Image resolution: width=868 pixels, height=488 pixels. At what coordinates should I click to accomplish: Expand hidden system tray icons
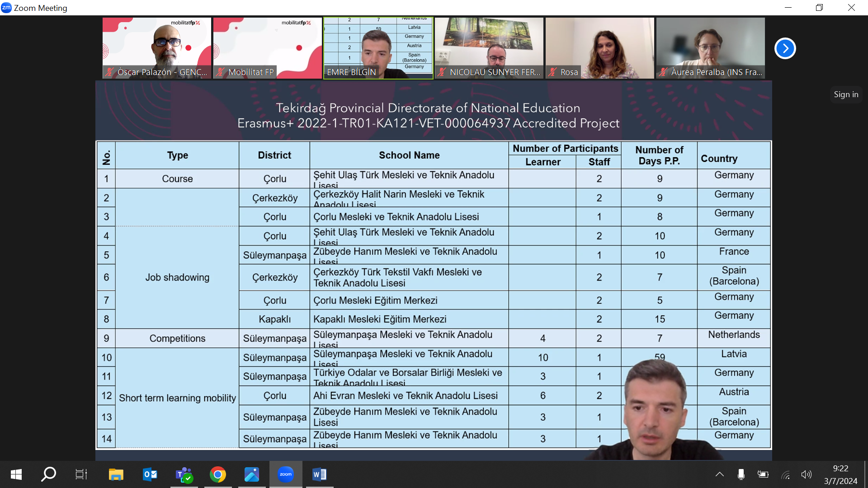719,474
